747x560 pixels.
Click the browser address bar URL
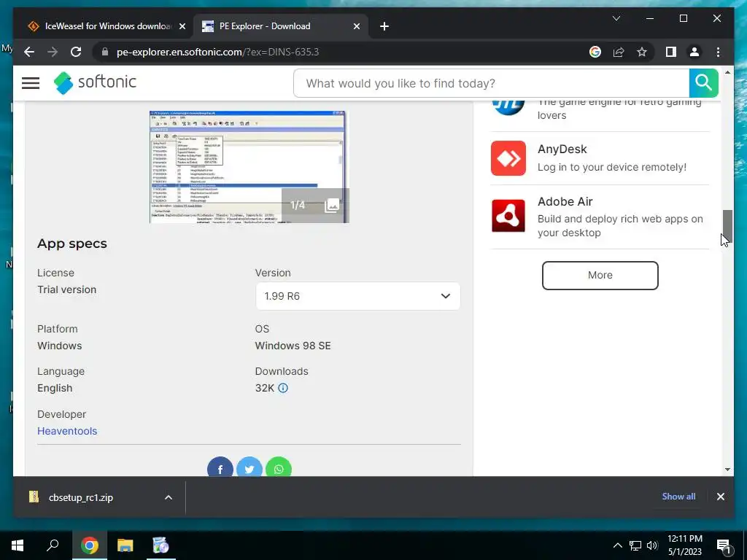(x=217, y=52)
